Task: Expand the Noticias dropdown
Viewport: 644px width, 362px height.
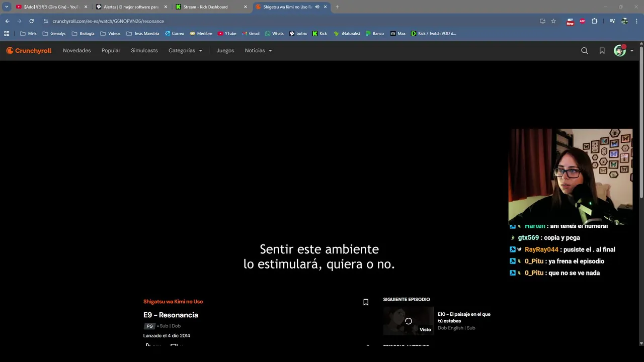Action: pyautogui.click(x=258, y=51)
